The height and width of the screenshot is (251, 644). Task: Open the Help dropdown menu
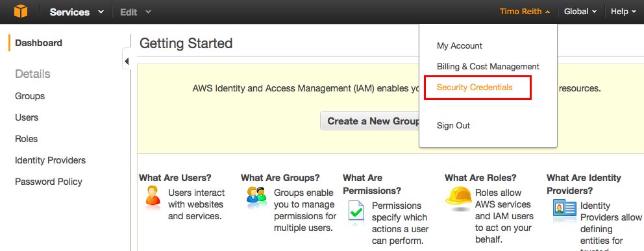[623, 12]
